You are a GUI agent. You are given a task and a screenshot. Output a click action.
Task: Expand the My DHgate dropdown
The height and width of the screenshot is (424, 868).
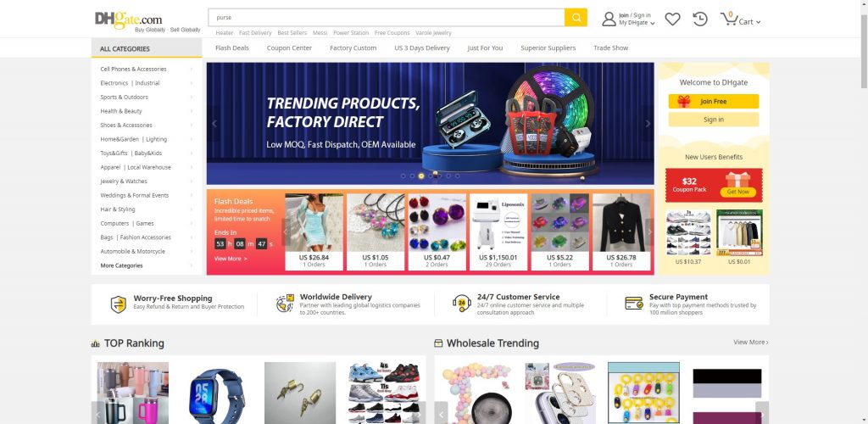637,23
